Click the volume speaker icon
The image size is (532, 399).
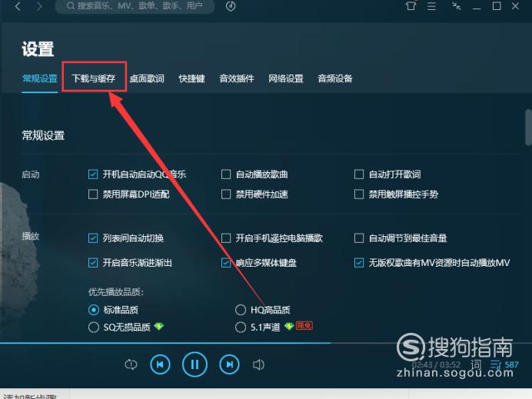pos(258,364)
